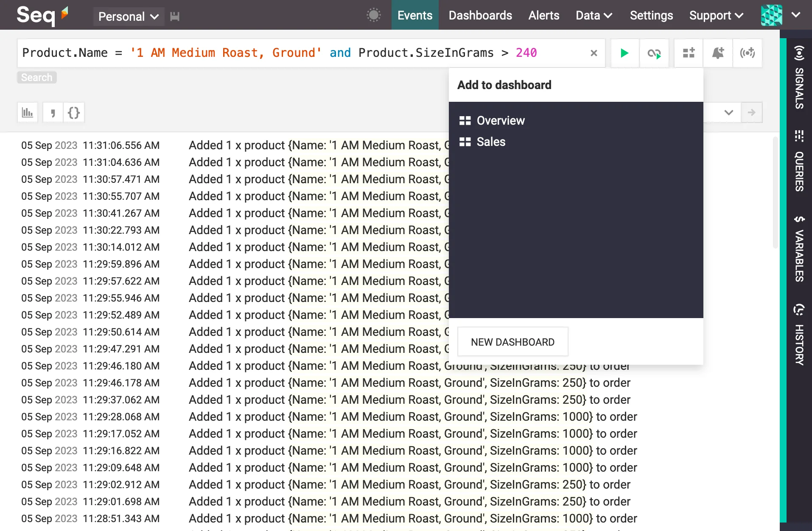View raw JSON using the braces icon
The height and width of the screenshot is (531, 812).
click(x=74, y=112)
